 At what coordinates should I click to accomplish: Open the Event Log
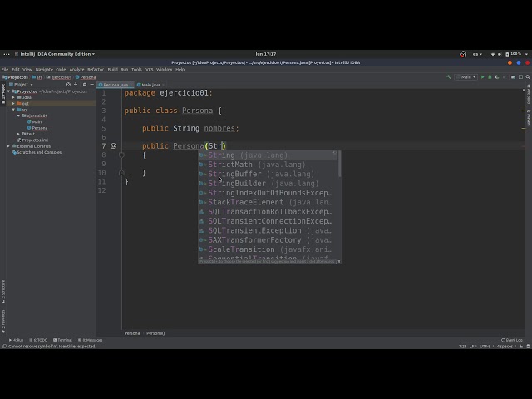pyautogui.click(x=512, y=340)
